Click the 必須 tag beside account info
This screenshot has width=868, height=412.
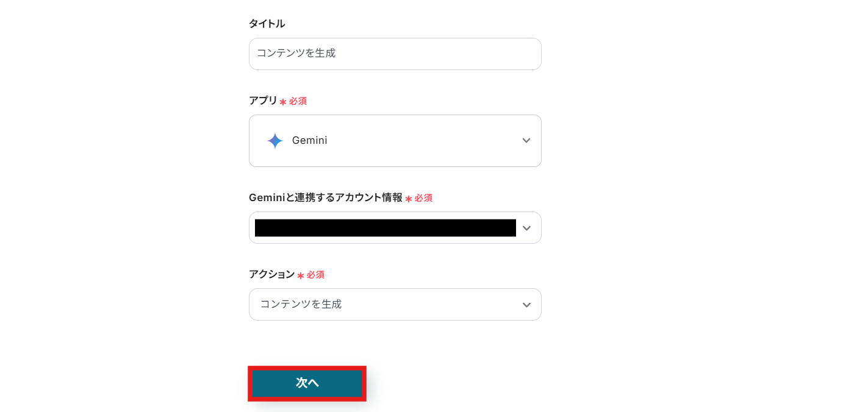[x=423, y=198]
